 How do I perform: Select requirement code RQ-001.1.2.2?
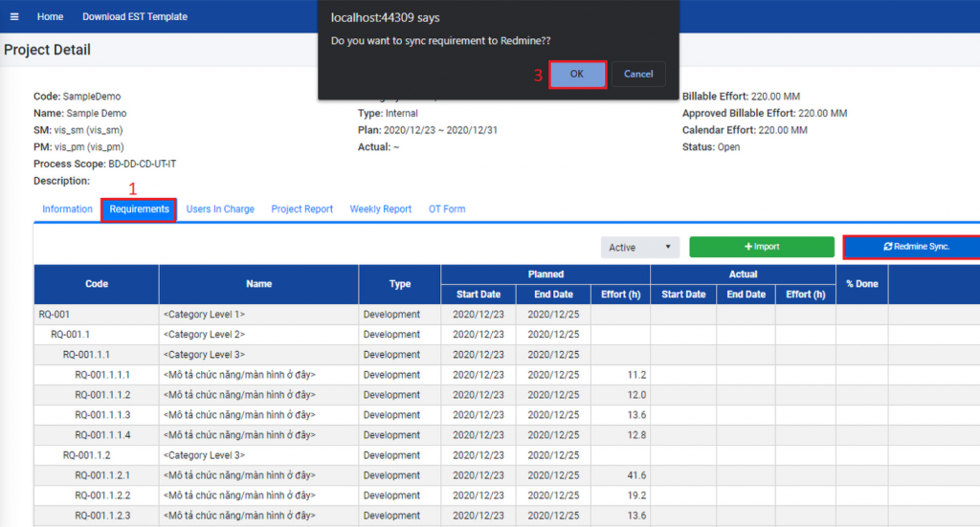pyautogui.click(x=102, y=495)
